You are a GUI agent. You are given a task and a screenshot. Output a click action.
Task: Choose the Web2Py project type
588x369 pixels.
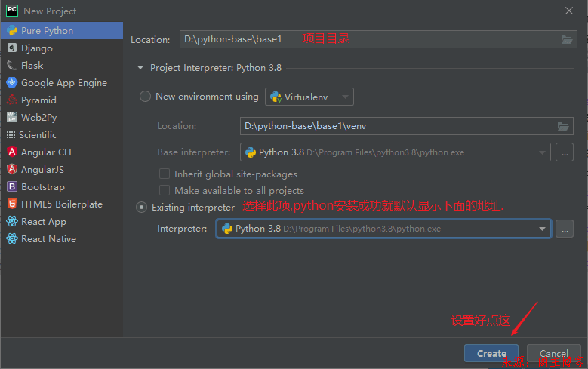(x=62, y=118)
